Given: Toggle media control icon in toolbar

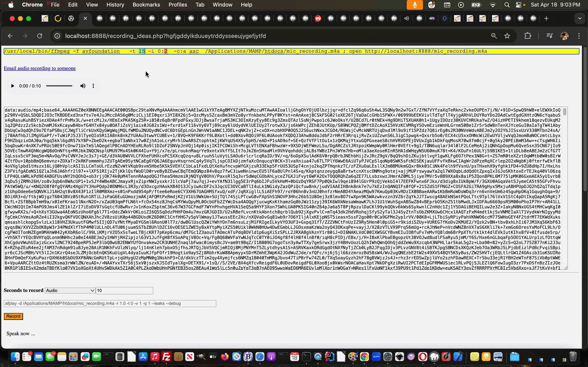Looking at the screenshot, I should coord(550,36).
